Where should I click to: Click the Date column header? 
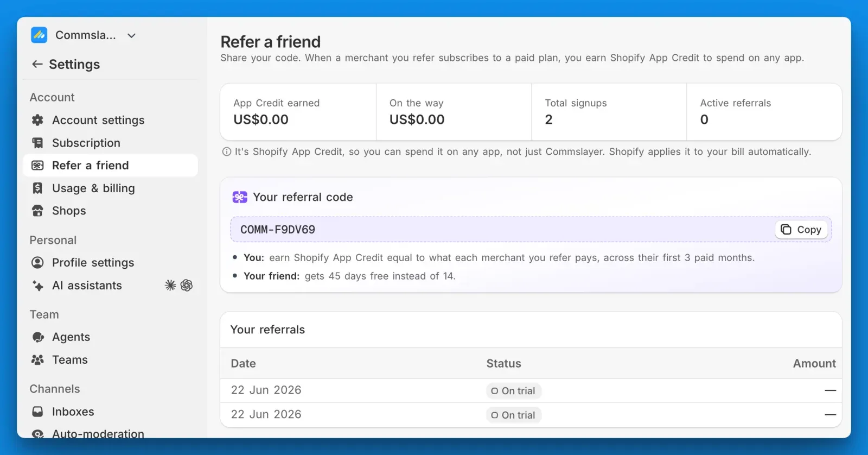[243, 364]
